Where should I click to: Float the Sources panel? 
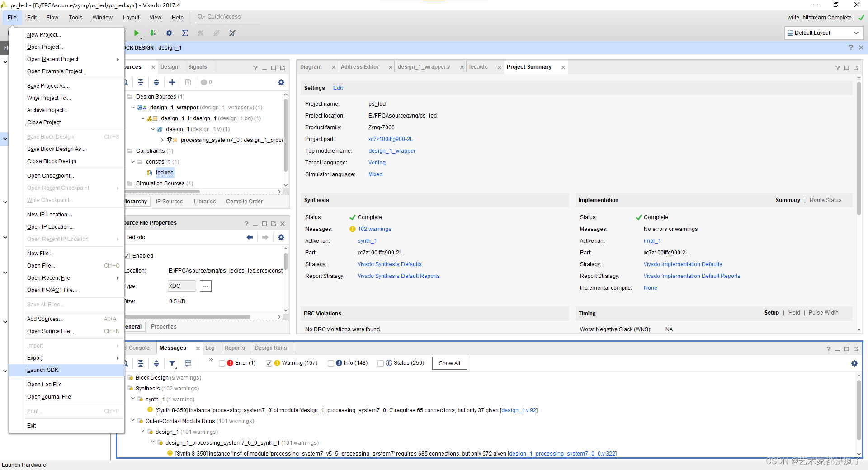pos(283,68)
